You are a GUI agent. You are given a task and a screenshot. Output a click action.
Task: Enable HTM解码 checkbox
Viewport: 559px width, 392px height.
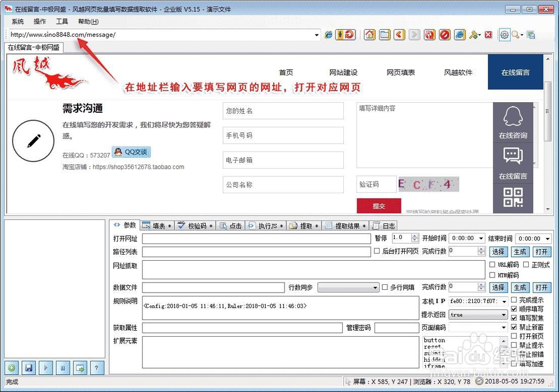[492, 275]
